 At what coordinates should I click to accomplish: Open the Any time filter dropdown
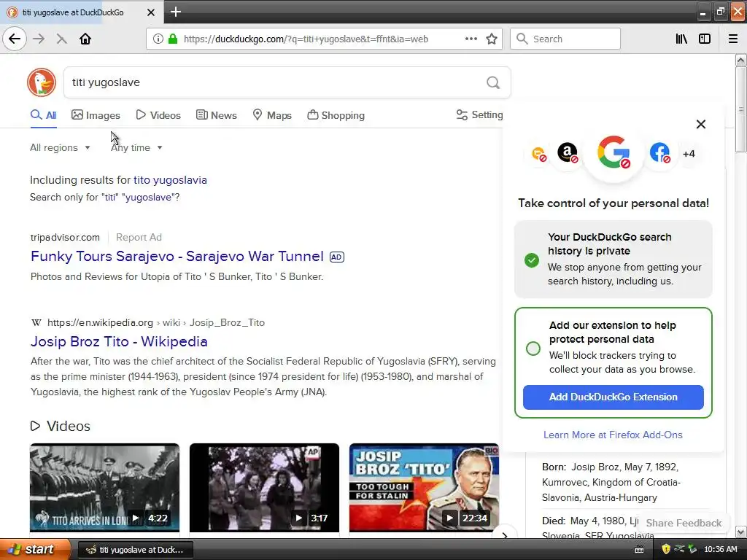(x=136, y=147)
